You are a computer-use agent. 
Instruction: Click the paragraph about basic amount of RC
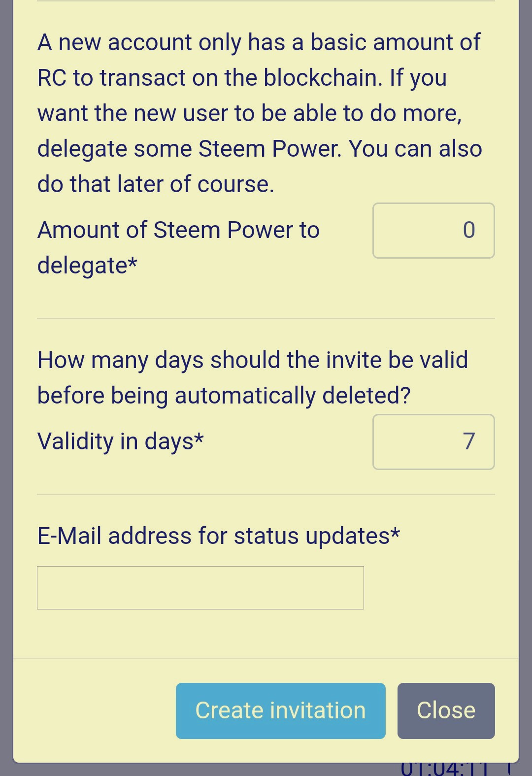[260, 113]
